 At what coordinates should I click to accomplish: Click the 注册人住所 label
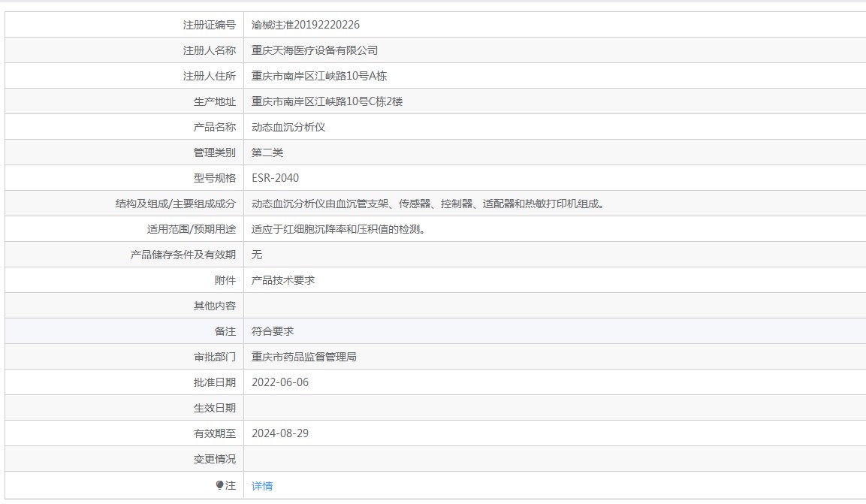210,76
